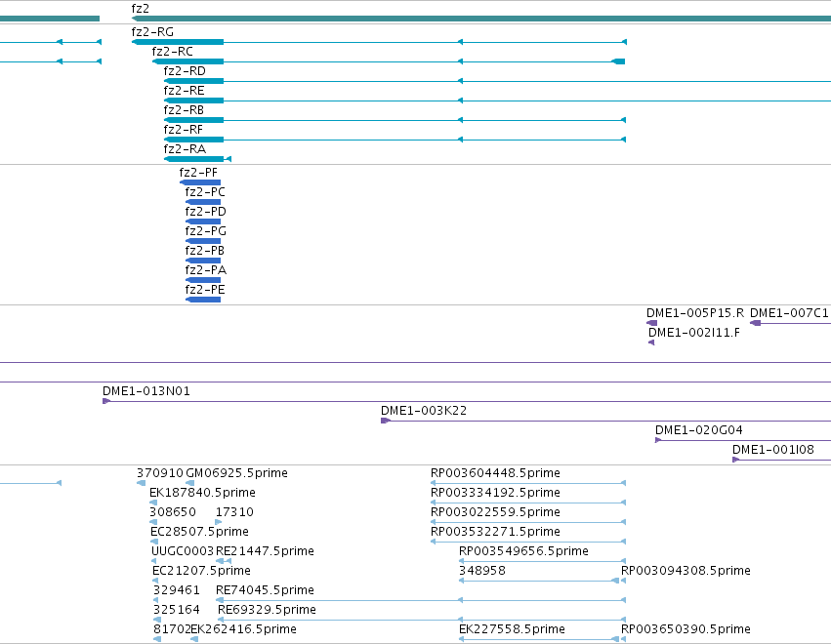Click the purple start marker of DME1-013N01
Viewport: 831px width, 644px height.
(106, 401)
